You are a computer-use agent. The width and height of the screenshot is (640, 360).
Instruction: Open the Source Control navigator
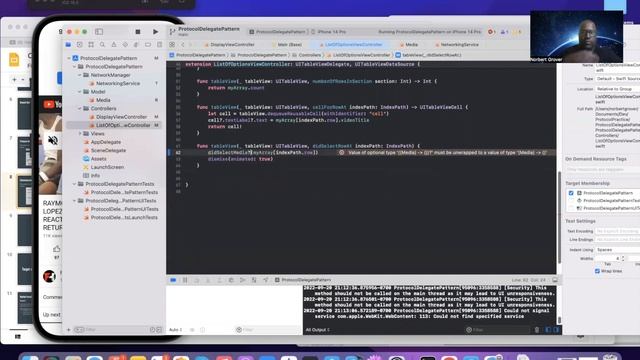click(80, 44)
